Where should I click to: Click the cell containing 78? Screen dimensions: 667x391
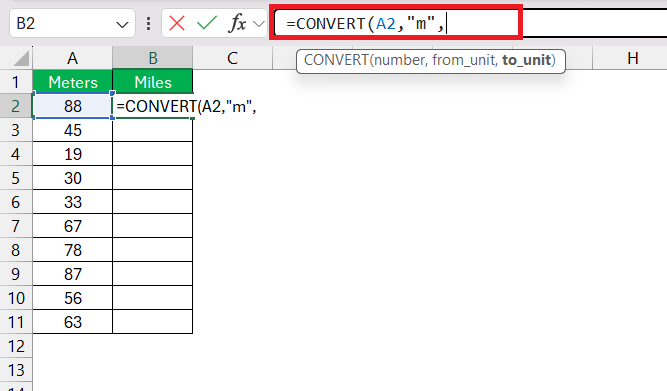(73, 250)
